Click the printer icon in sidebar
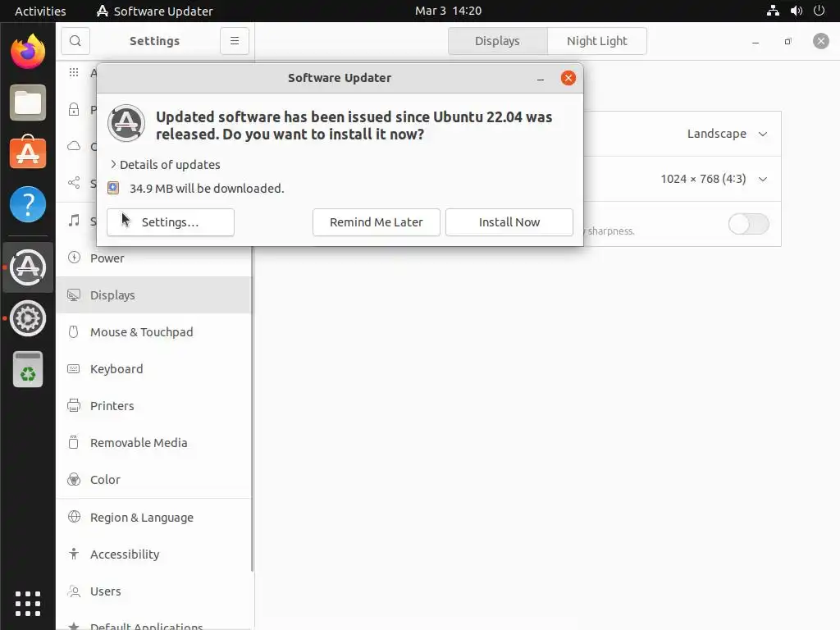840x630 pixels. [x=74, y=405]
